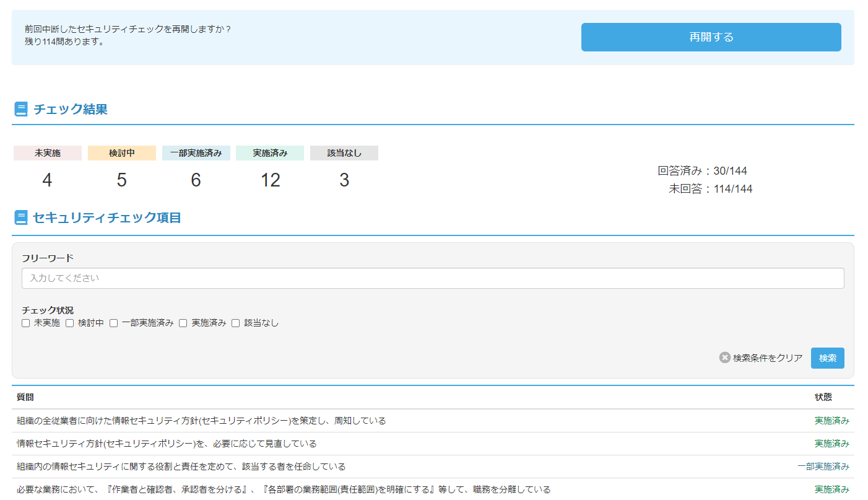Click the 状態 column header

823,397
